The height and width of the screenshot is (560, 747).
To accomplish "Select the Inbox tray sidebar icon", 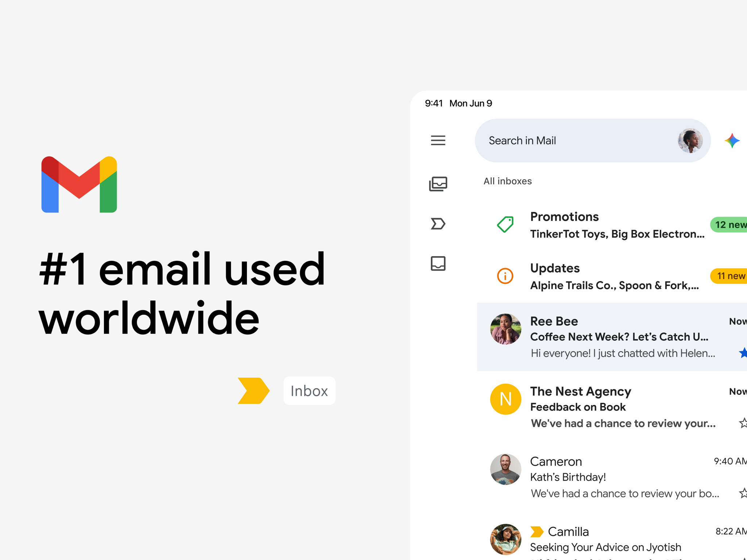I will coord(438,263).
